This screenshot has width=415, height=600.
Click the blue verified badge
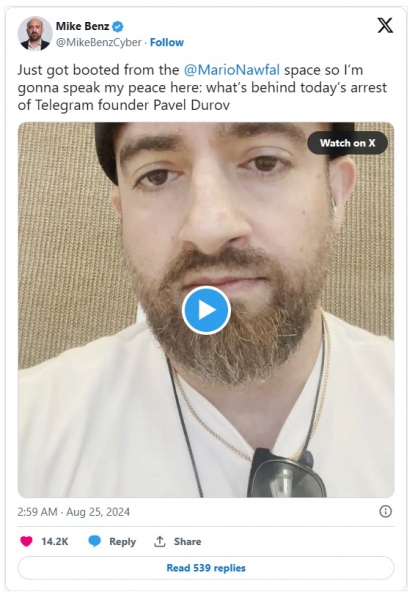pyautogui.click(x=118, y=26)
